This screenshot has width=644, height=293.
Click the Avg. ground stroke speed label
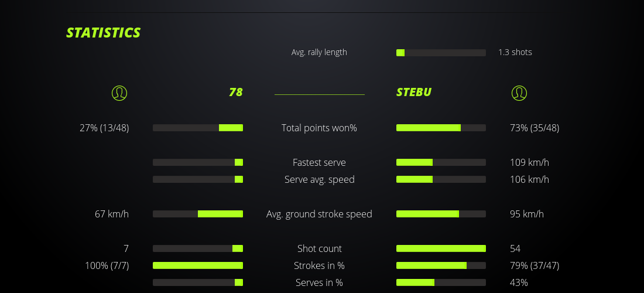(x=320, y=214)
